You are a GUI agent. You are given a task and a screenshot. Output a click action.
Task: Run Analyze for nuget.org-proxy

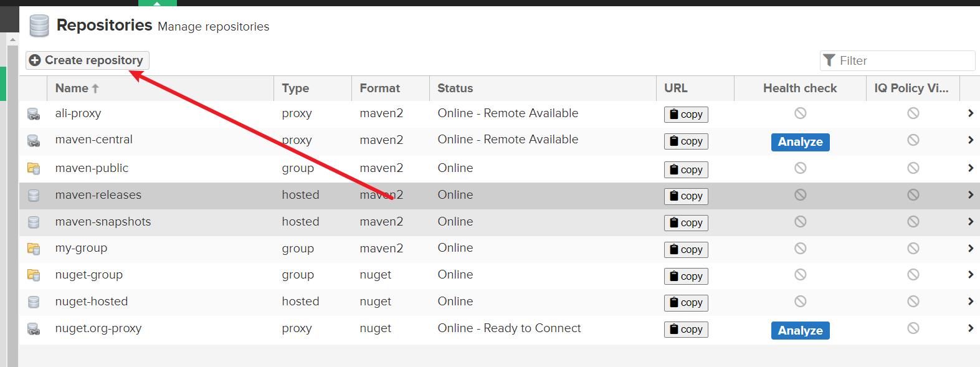800,331
